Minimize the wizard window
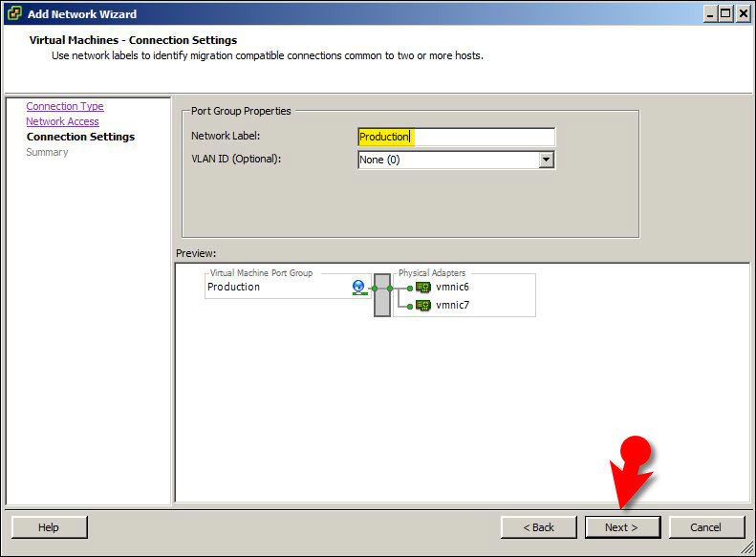Viewport: 756px width, 557px height. (x=710, y=13)
